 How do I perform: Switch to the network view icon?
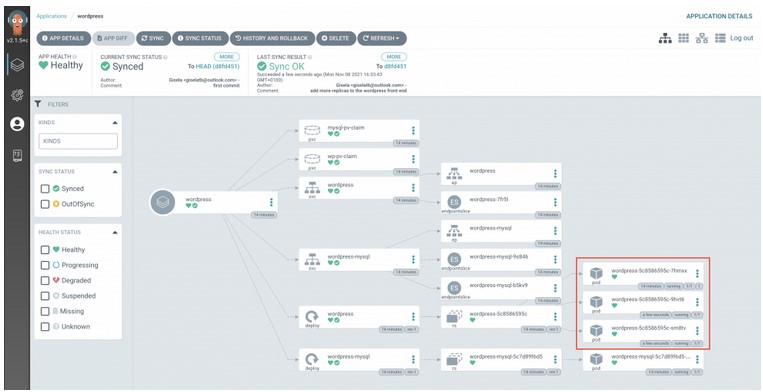tap(702, 38)
